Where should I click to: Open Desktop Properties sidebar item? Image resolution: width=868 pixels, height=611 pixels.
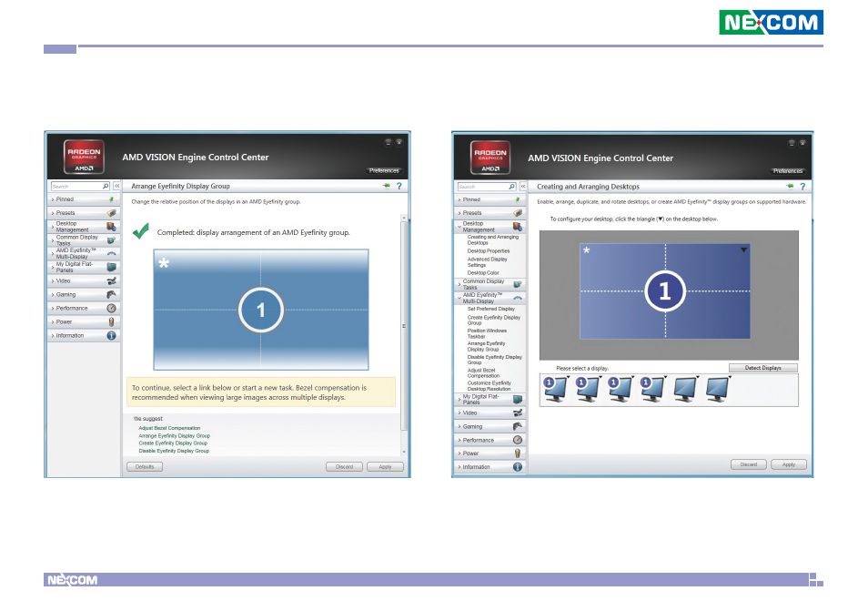pyautogui.click(x=489, y=251)
